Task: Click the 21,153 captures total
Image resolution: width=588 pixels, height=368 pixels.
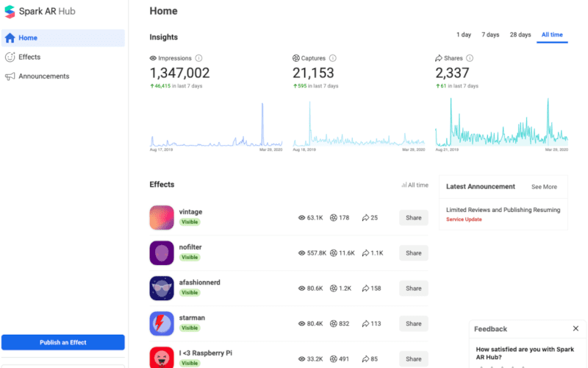Action: coord(313,73)
